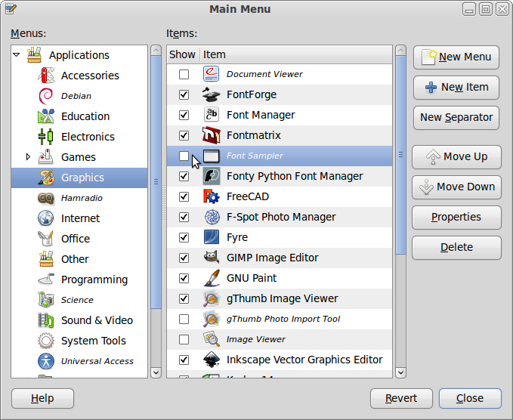The image size is (513, 420).
Task: Expand the Games submenu arrow
Action: (29, 157)
